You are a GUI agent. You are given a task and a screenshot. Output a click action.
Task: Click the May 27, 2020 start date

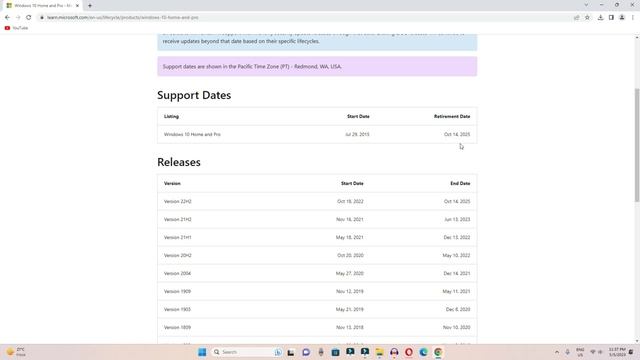pos(350,273)
